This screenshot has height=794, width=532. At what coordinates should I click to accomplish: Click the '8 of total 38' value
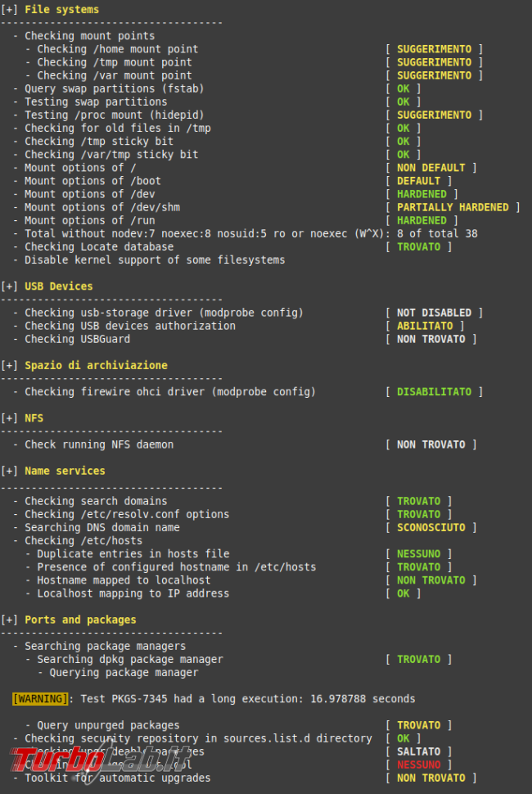tap(437, 233)
